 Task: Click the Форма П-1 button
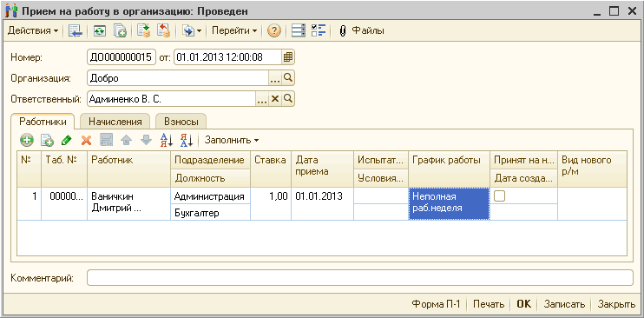[437, 304]
